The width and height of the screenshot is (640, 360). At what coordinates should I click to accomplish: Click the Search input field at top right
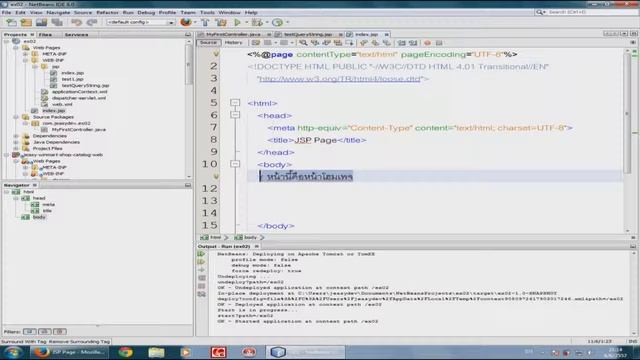(591, 13)
